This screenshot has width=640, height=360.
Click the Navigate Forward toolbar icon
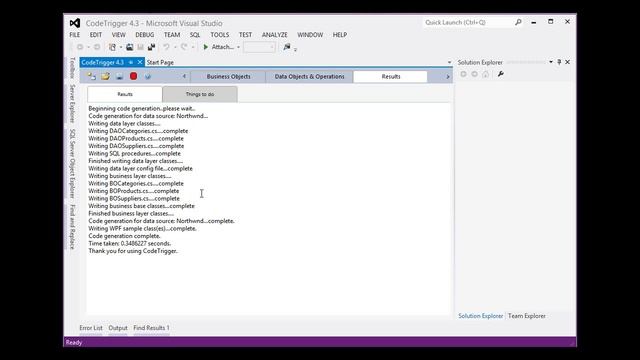pos(97,47)
